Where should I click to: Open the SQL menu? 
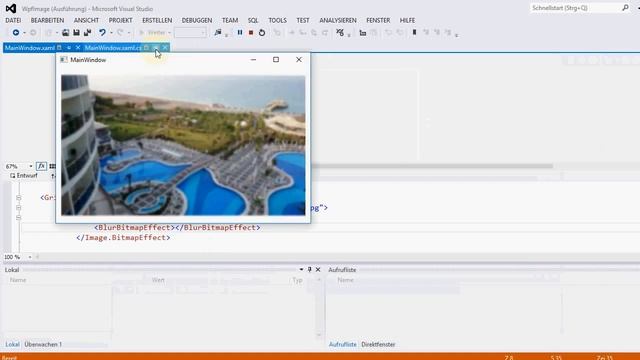pyautogui.click(x=253, y=20)
